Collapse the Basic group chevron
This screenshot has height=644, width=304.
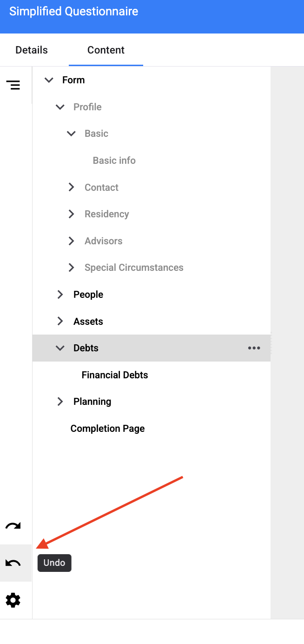[x=71, y=134]
